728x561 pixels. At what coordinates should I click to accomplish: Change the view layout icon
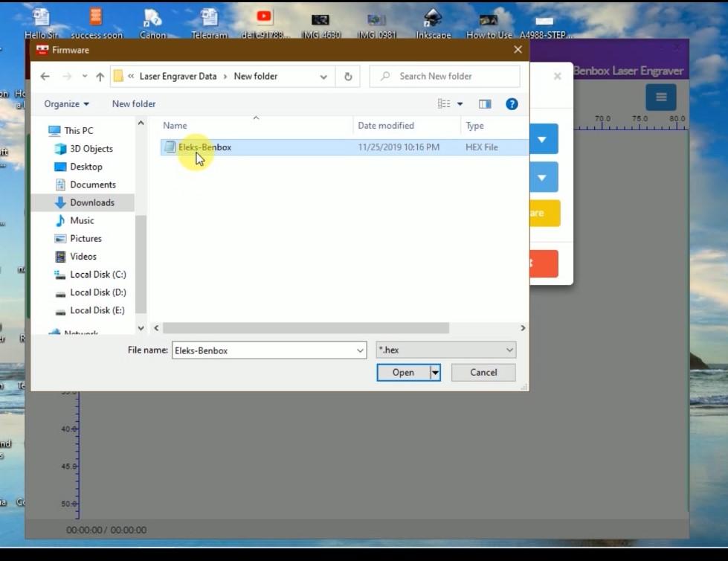(x=444, y=104)
